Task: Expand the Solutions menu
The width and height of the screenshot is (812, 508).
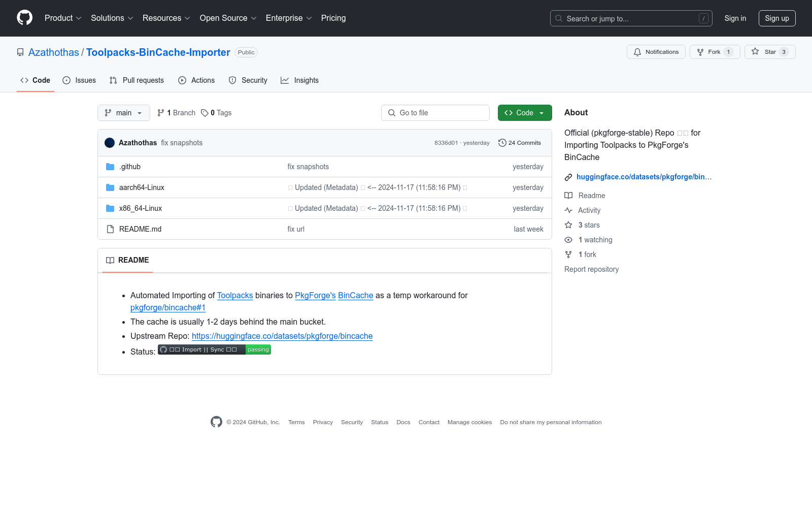Action: point(112,18)
